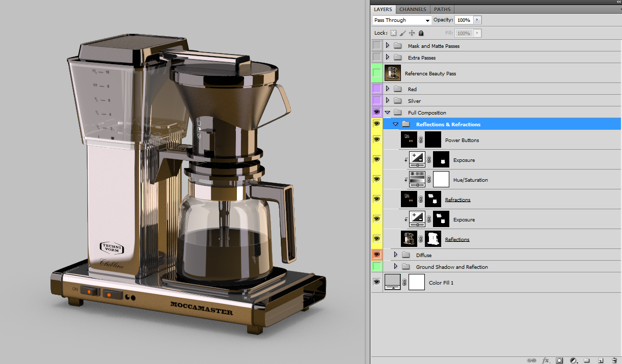
Task: Expand the Ground Shadow and Reflection group
Action: (395, 266)
